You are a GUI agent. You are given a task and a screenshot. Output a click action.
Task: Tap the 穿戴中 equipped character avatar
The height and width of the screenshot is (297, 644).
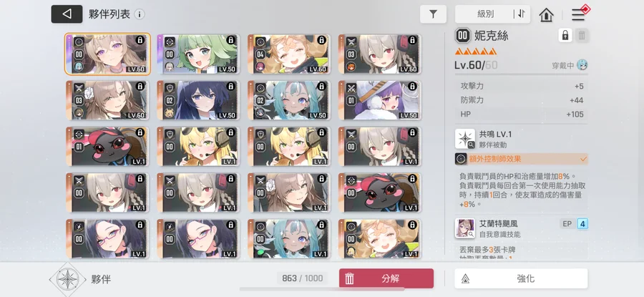point(582,65)
